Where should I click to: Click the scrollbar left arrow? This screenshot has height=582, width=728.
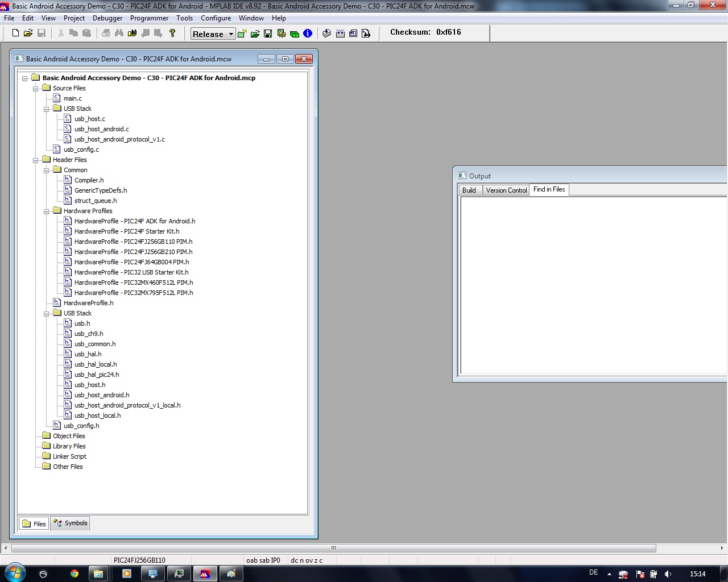(6, 548)
